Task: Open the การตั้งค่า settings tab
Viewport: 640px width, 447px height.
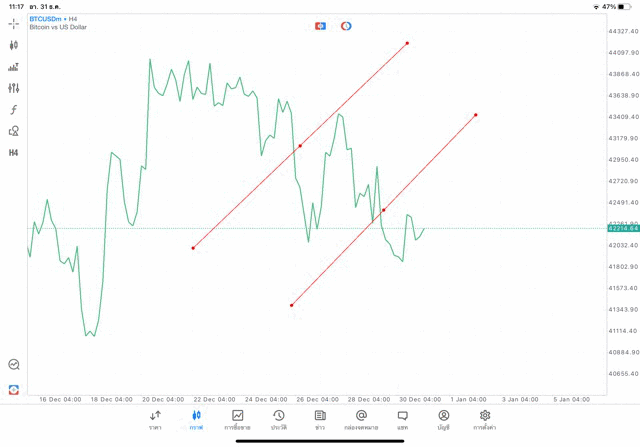Action: coord(485,420)
